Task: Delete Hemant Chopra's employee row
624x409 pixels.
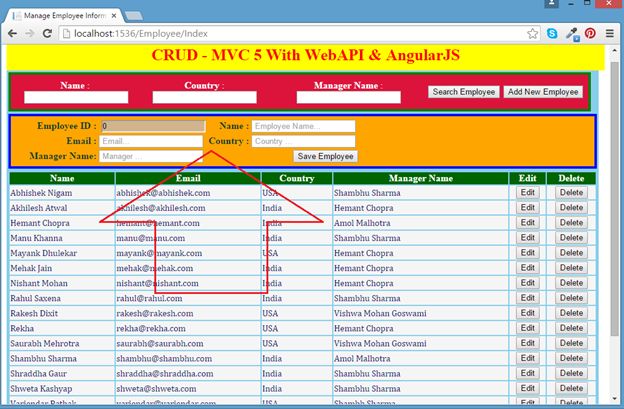Action: coord(571,223)
